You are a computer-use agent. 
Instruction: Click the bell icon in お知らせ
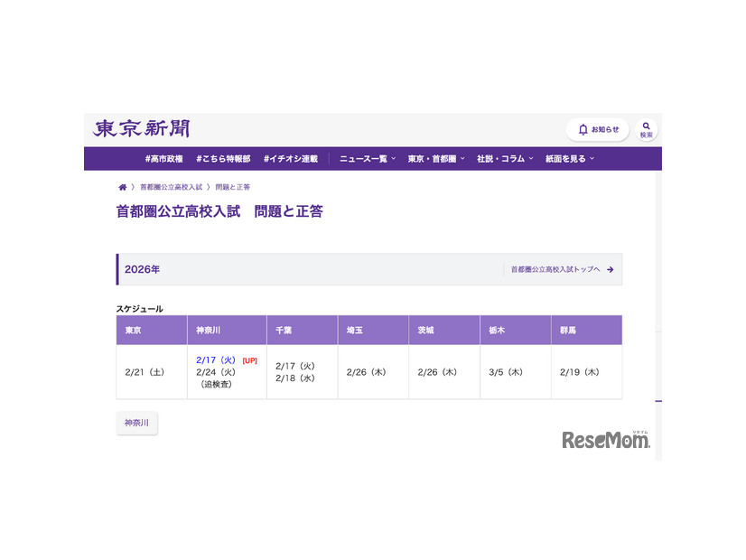click(583, 130)
